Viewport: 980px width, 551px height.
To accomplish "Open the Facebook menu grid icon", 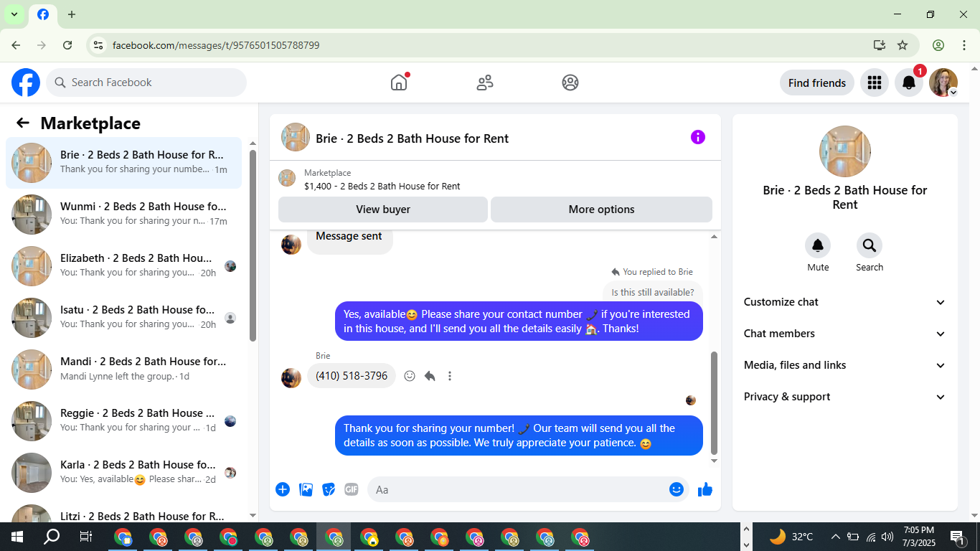I will click(874, 83).
